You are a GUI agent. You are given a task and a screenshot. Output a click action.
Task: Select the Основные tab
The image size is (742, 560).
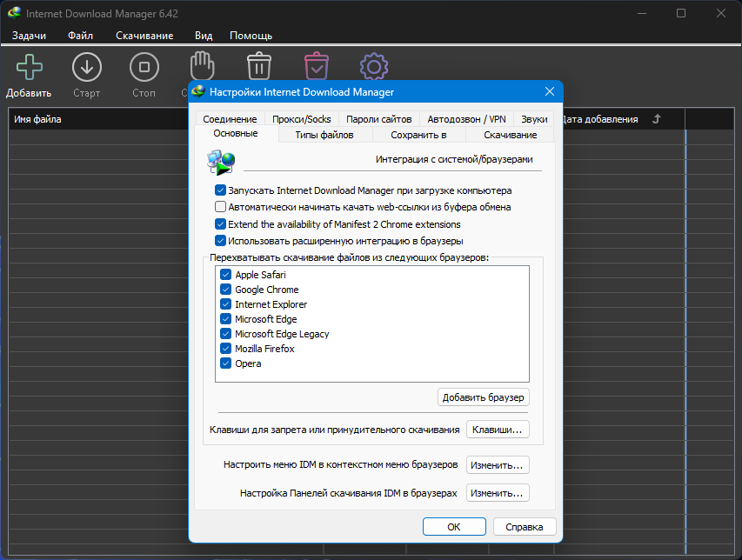[236, 133]
